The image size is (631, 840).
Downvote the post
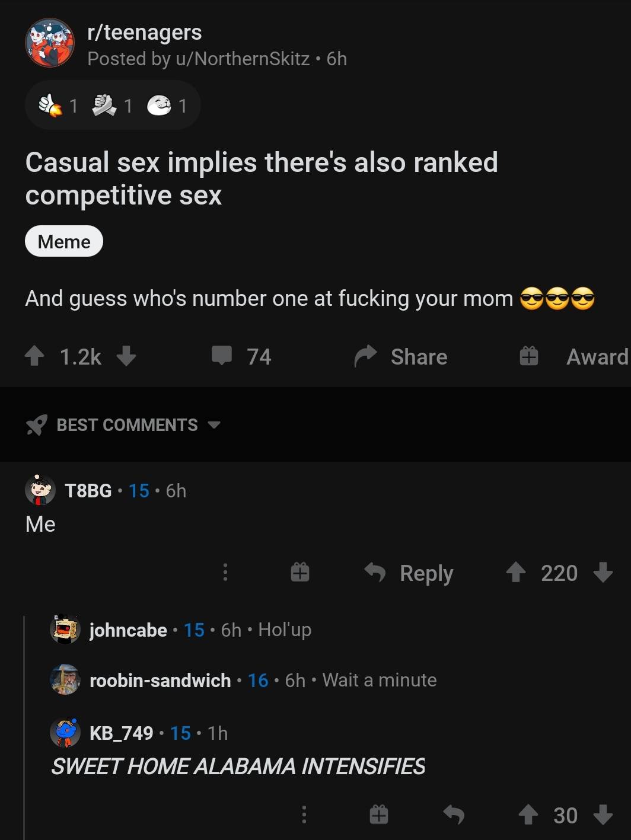click(x=126, y=356)
